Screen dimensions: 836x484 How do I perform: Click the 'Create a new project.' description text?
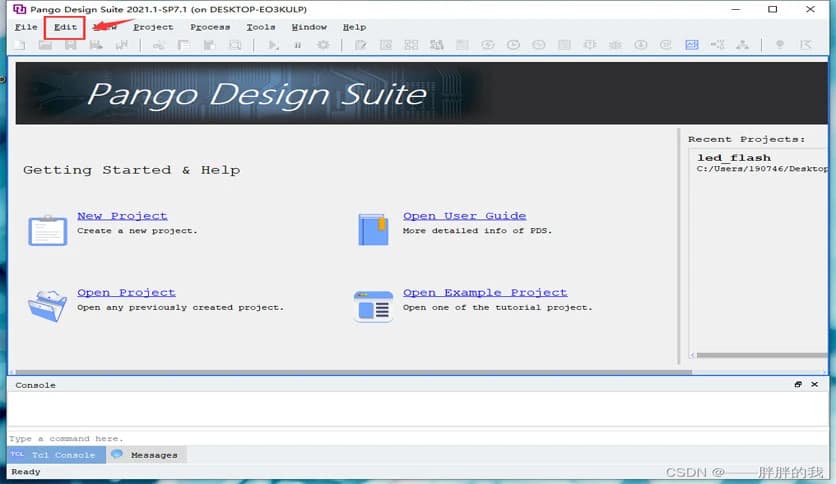point(137,231)
